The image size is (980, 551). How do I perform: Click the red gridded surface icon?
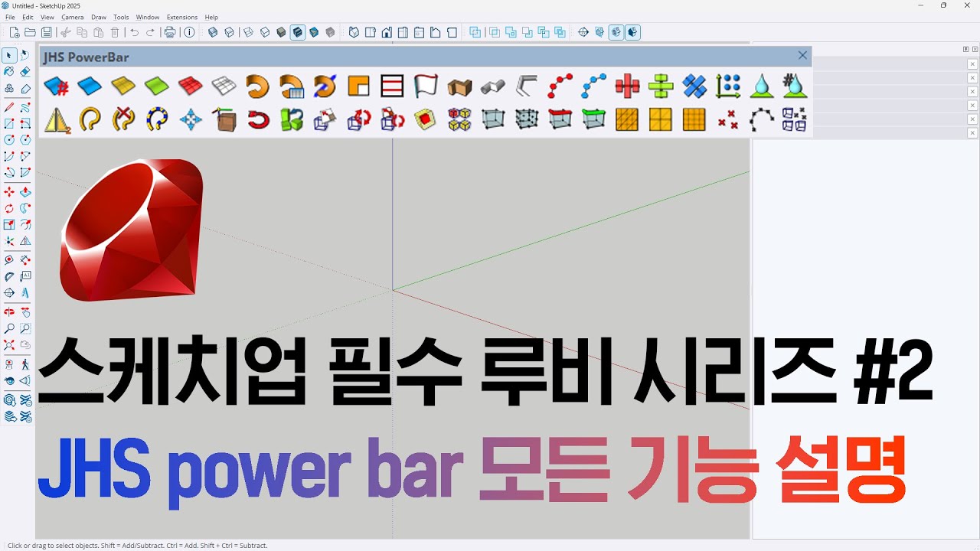tap(191, 86)
